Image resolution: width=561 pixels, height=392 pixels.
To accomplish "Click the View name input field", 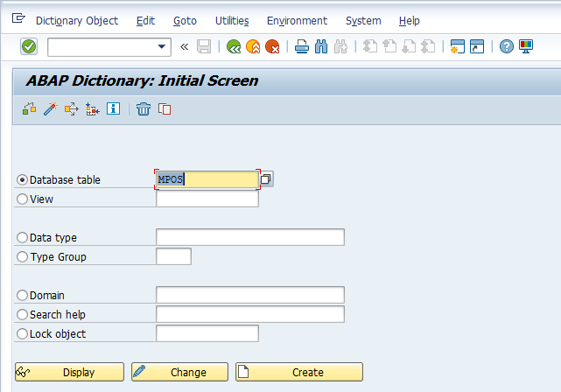I will point(207,199).
